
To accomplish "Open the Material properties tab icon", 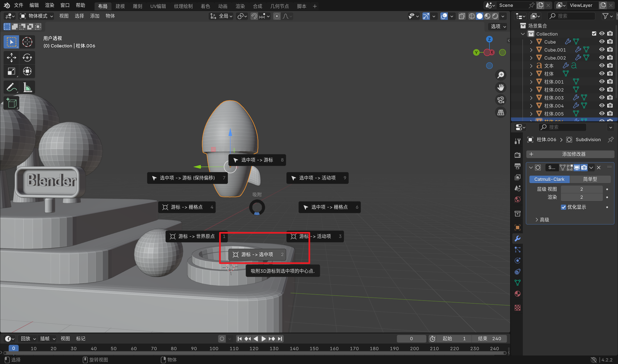I will [x=518, y=294].
